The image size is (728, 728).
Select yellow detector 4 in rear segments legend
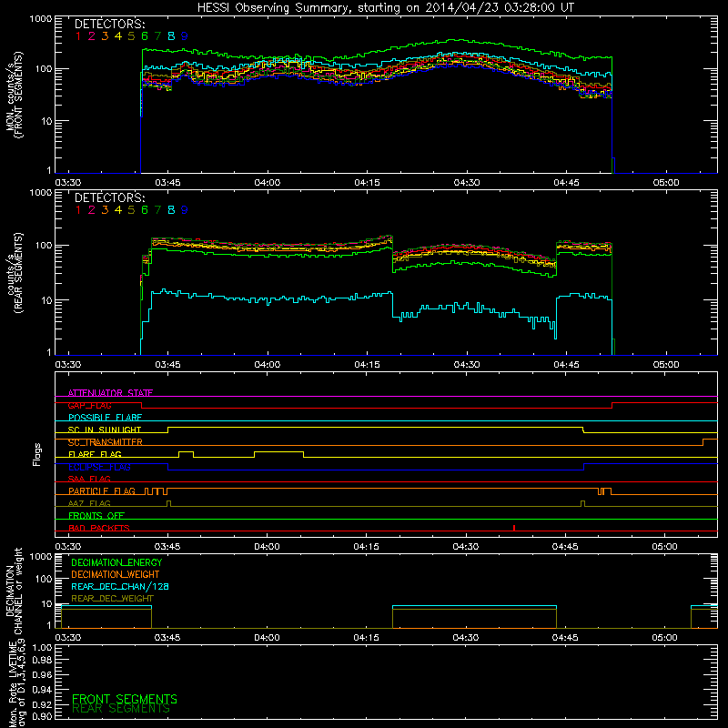(x=118, y=210)
